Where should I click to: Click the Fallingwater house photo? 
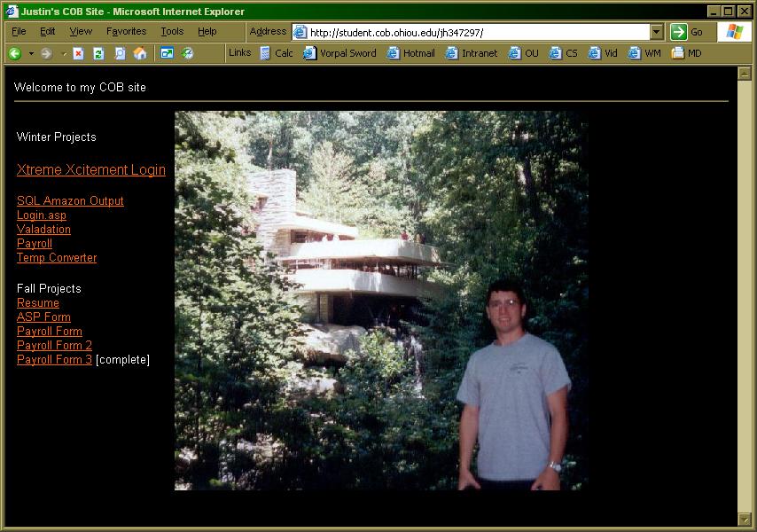pos(381,301)
